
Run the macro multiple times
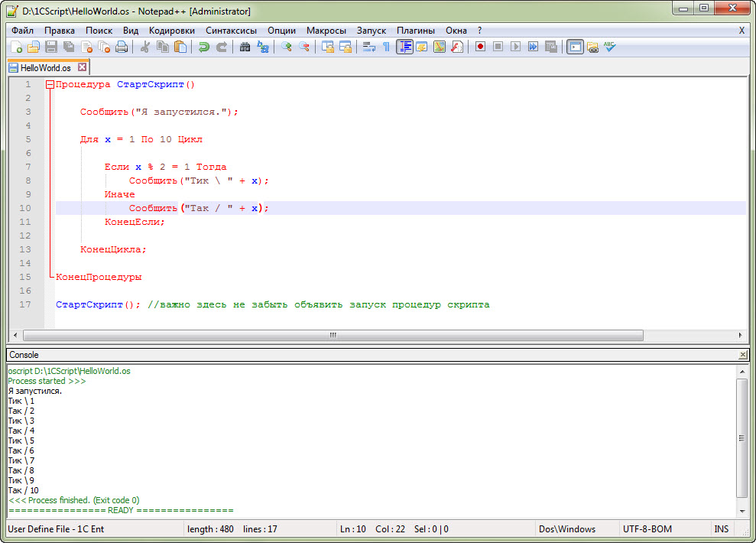pos(533,47)
